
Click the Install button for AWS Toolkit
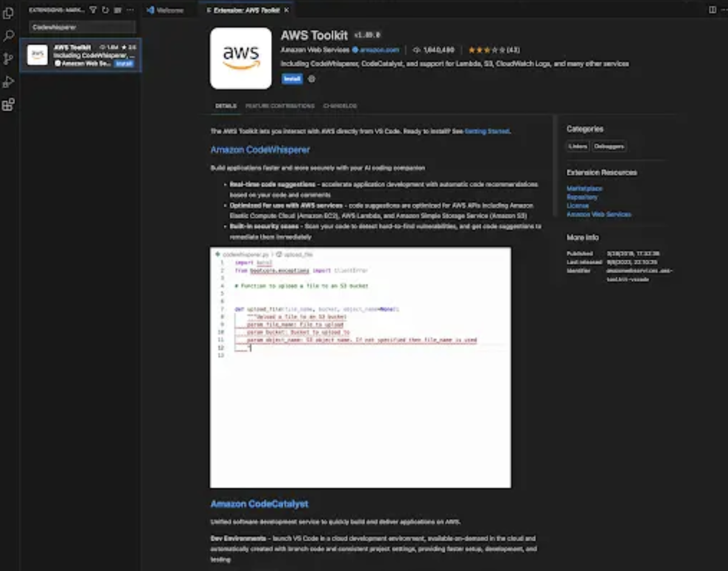291,79
